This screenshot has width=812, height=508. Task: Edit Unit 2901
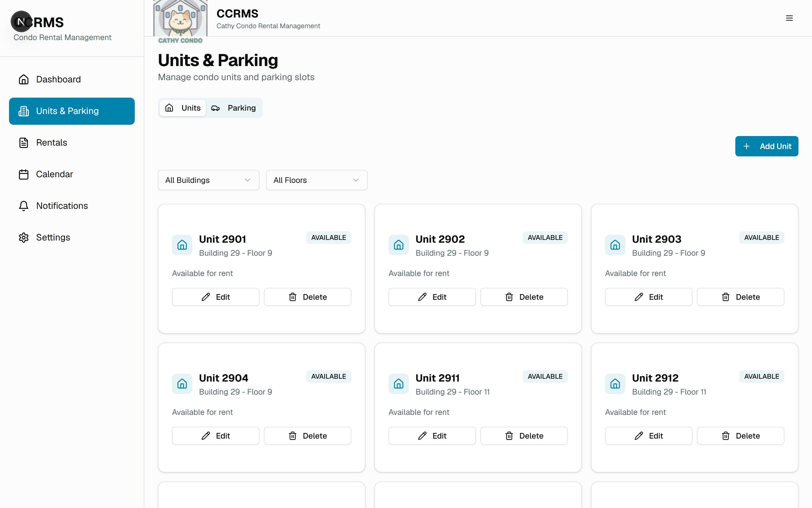pos(215,297)
